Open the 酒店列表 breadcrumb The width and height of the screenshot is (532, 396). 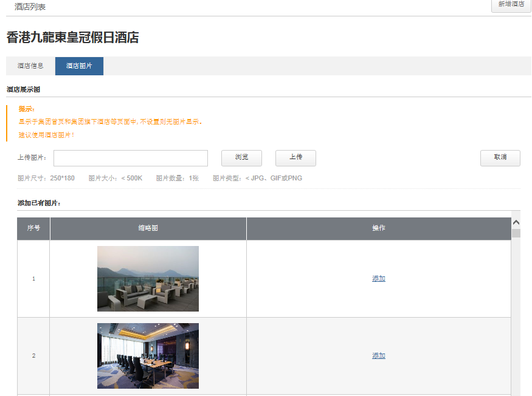tap(30, 7)
